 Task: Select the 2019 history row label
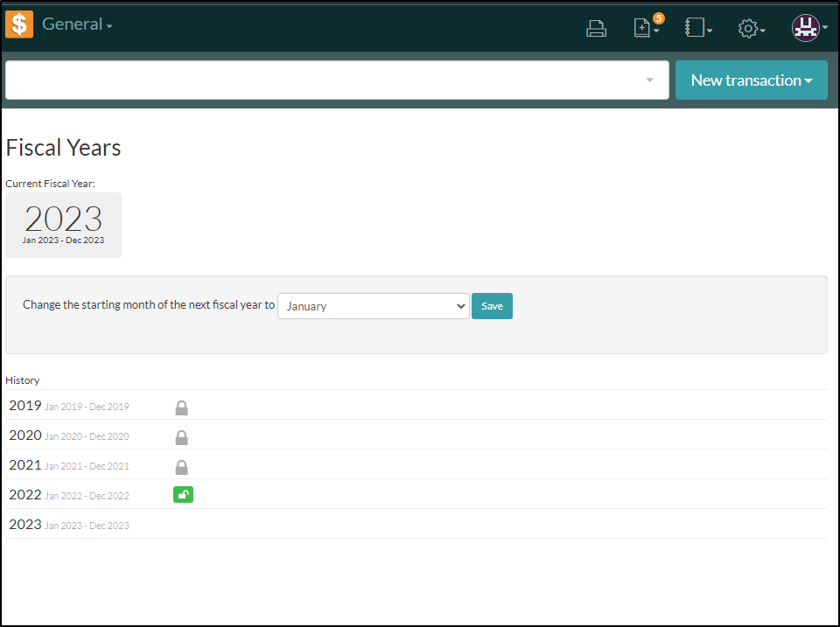pos(25,406)
